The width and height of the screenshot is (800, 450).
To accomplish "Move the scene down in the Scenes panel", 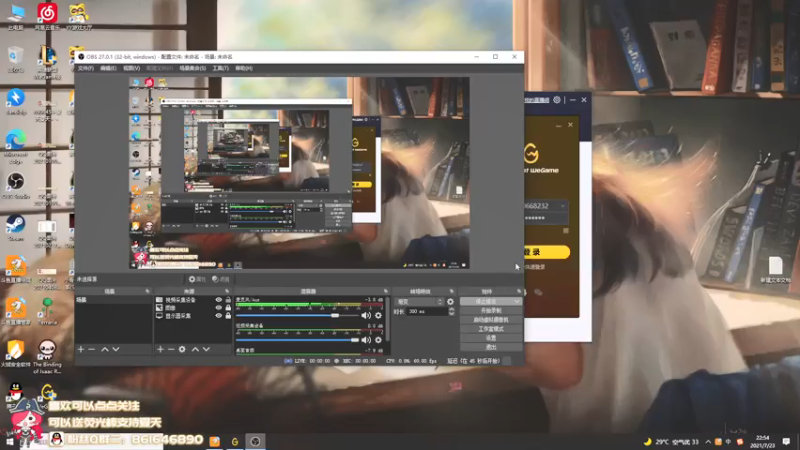I will pyautogui.click(x=116, y=349).
